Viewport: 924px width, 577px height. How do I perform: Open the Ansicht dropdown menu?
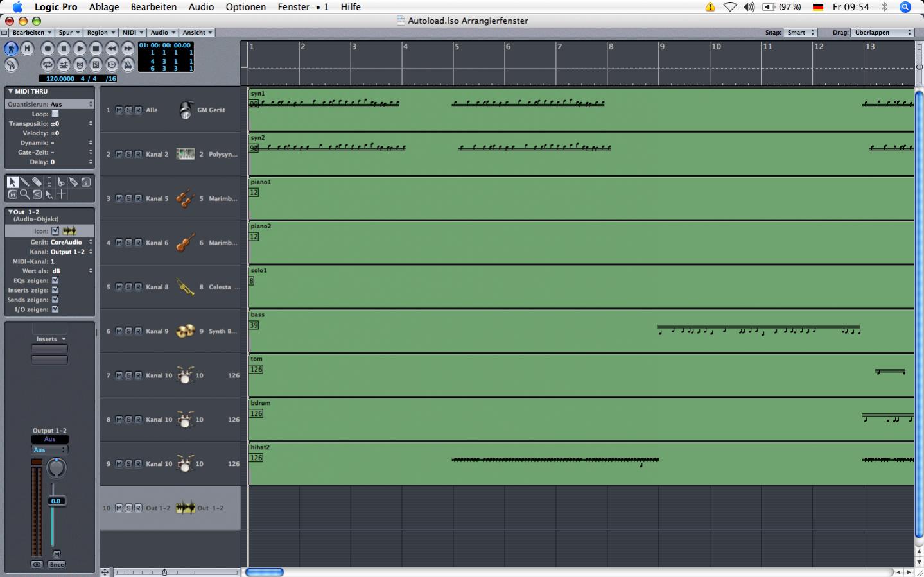[x=197, y=33]
